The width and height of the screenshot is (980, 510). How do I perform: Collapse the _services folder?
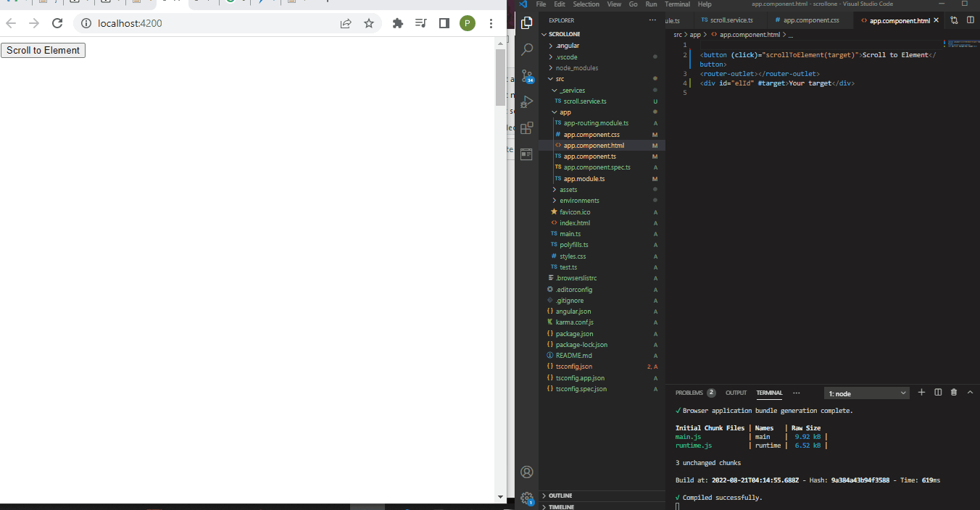tap(602, 91)
